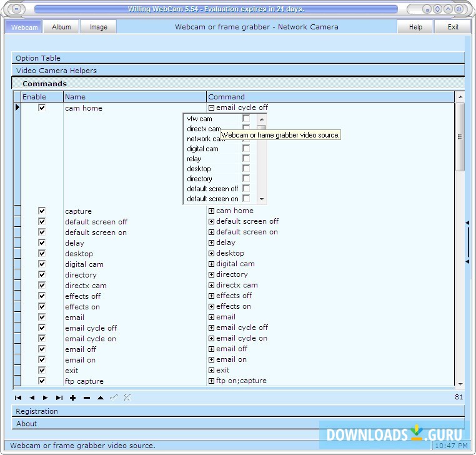Tick the vfw cam checkbox
The width and height of the screenshot is (476, 455).
246,119
